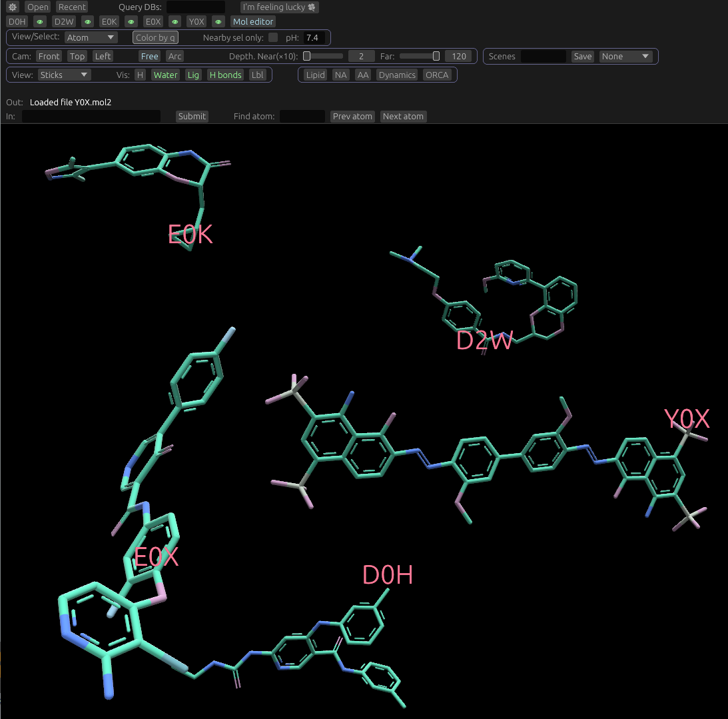The image size is (728, 719).
Task: Click the "Next atom" button
Action: 403,116
